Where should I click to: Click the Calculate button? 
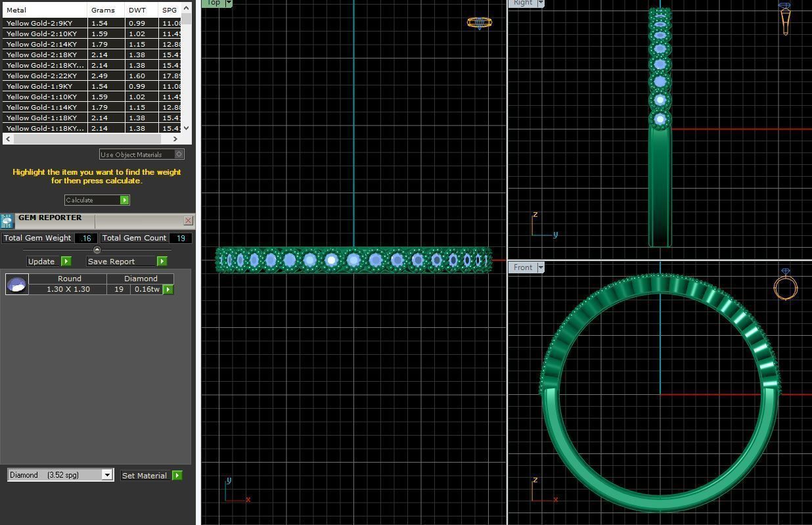coord(97,200)
